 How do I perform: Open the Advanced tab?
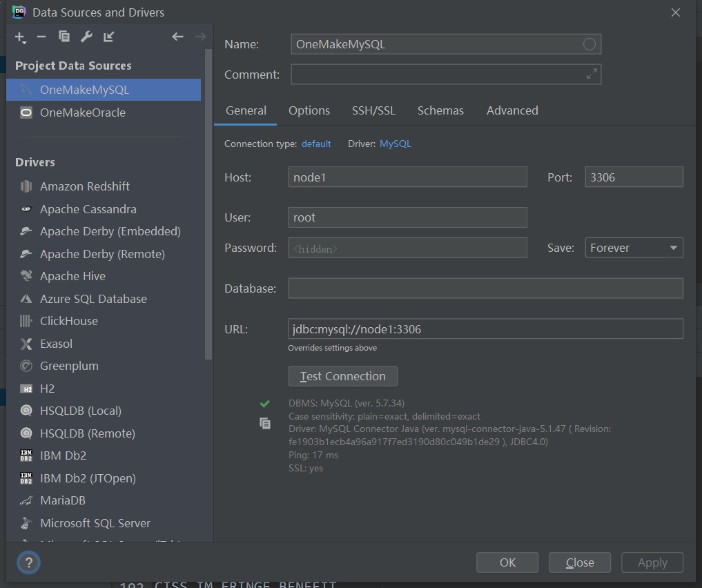pyautogui.click(x=512, y=110)
